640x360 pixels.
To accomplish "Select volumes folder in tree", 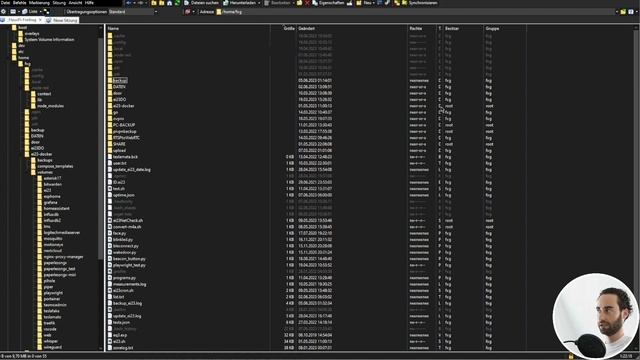I will click(45, 172).
